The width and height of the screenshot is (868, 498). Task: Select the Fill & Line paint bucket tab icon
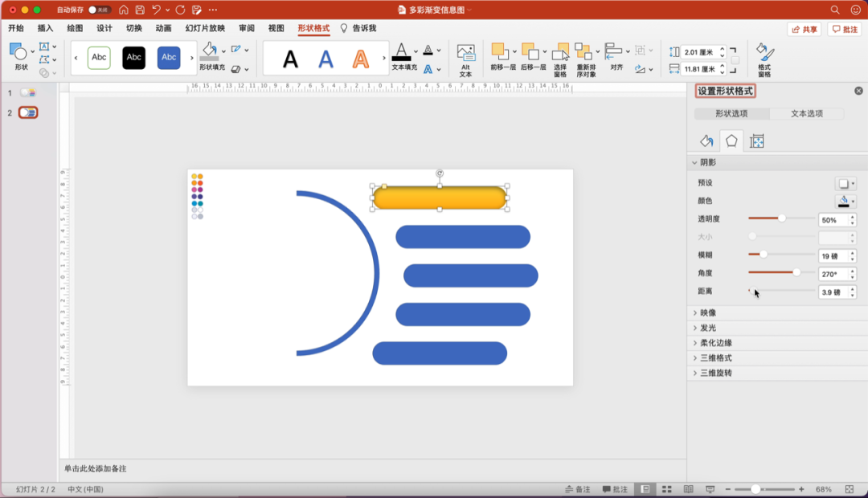706,141
